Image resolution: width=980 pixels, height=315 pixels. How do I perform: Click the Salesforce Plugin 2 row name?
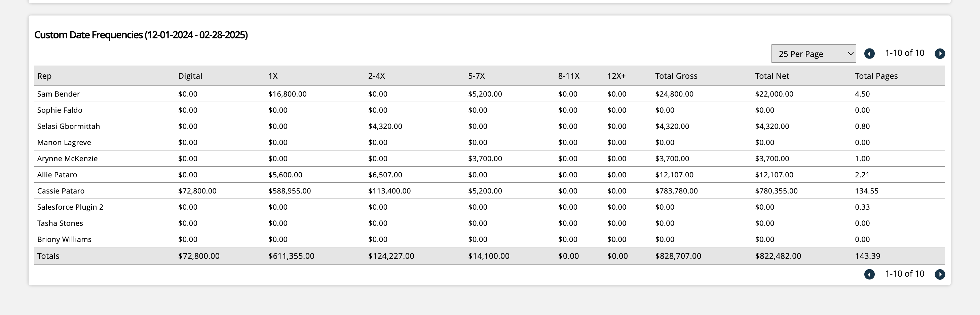click(70, 207)
